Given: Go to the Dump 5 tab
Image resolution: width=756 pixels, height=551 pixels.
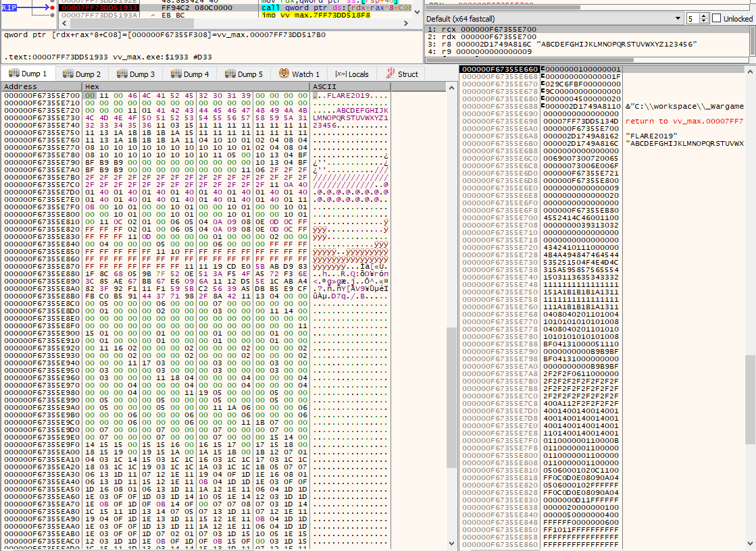Looking at the screenshot, I should pos(245,74).
